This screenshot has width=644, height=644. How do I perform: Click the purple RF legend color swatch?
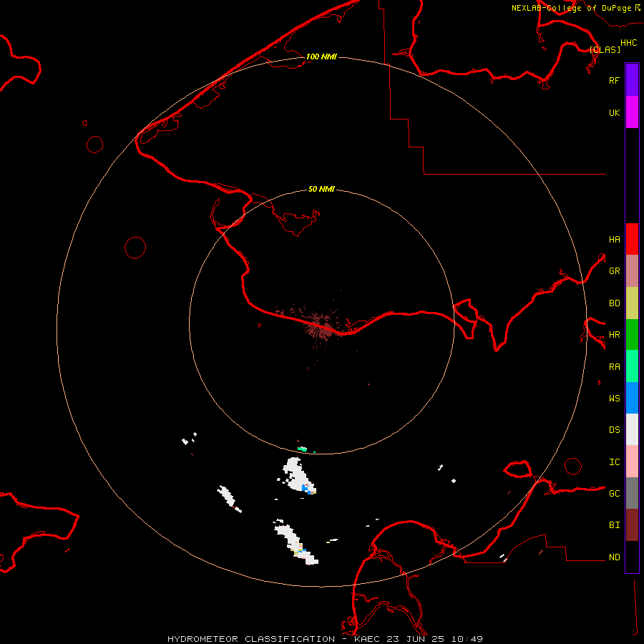tap(632, 80)
